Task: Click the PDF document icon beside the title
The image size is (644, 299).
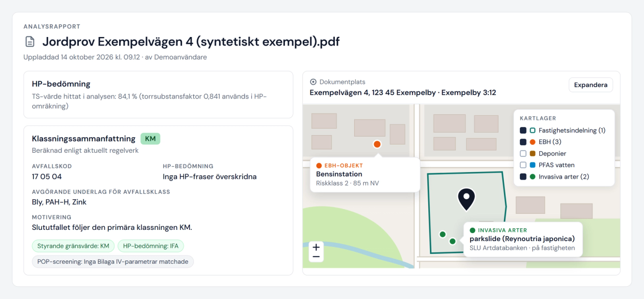Action: coord(30,42)
